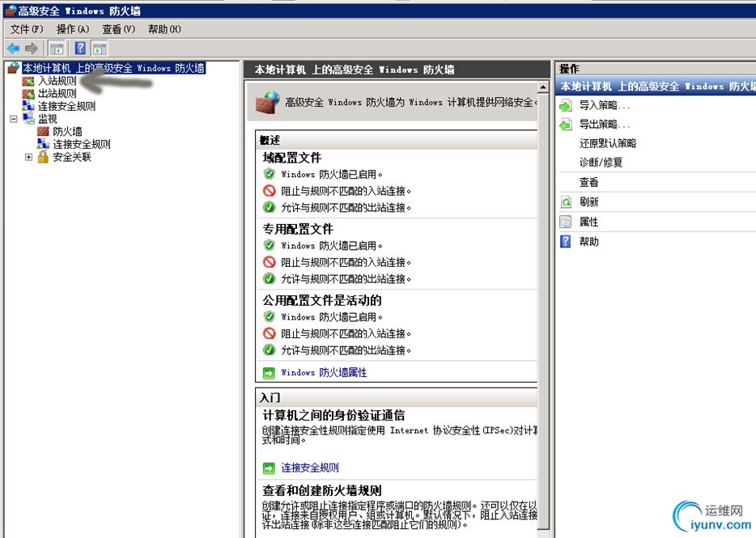Open the 查看 action submenu
The height and width of the screenshot is (538, 756).
pos(588,182)
